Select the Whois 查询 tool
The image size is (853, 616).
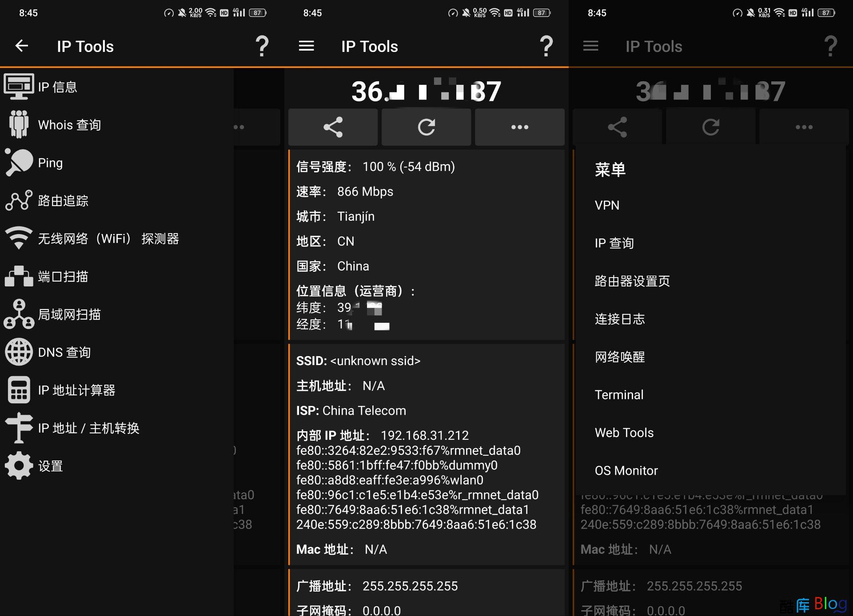(x=69, y=124)
